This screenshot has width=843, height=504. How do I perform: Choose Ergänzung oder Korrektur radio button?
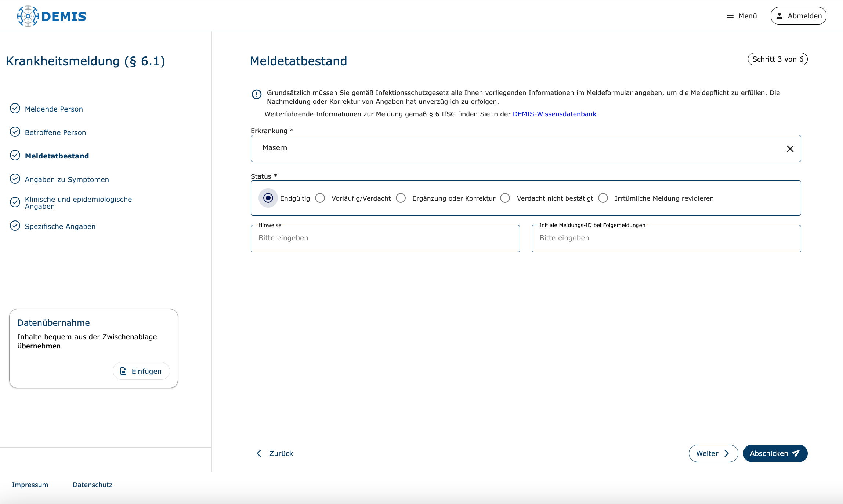[x=401, y=198]
